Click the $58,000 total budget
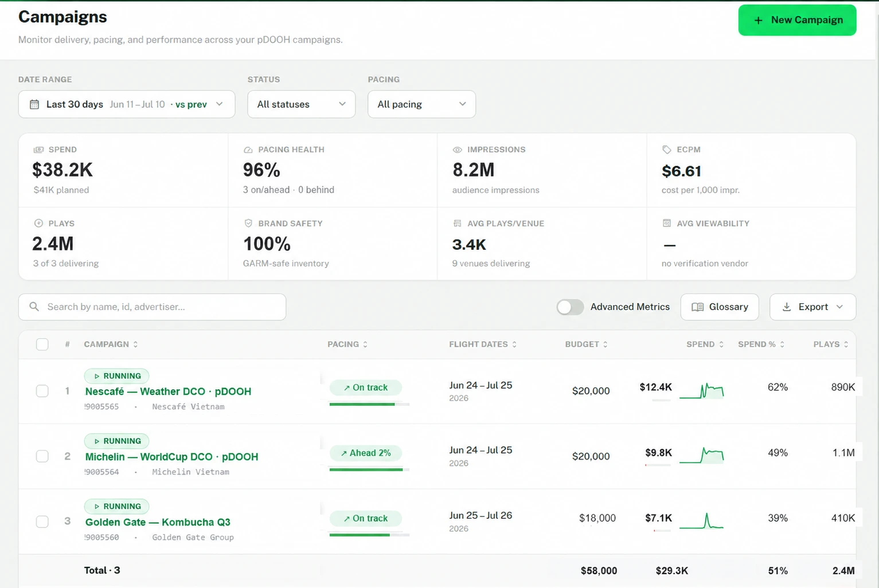The width and height of the screenshot is (879, 588). [x=599, y=571]
